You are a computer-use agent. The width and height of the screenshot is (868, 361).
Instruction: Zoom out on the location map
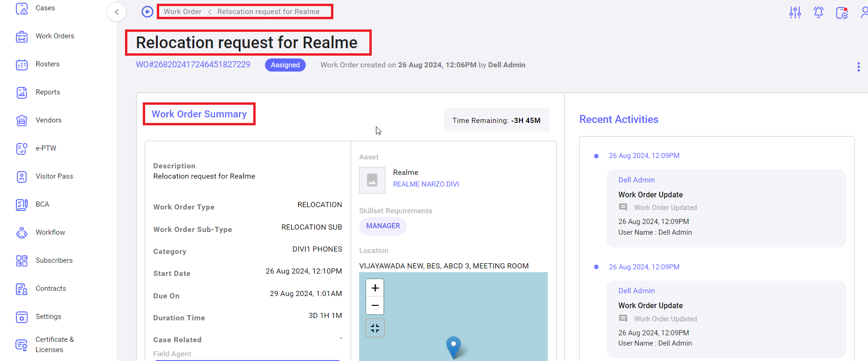click(x=375, y=305)
